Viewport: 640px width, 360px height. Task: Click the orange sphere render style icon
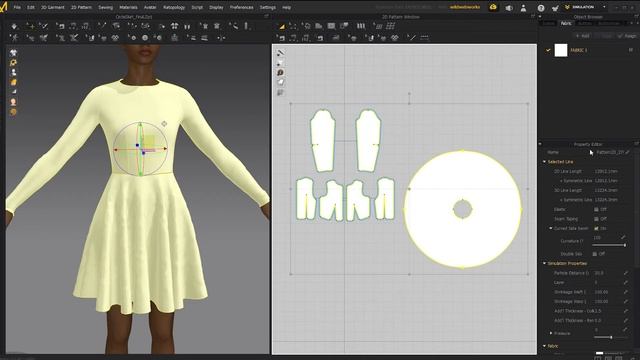13,111
